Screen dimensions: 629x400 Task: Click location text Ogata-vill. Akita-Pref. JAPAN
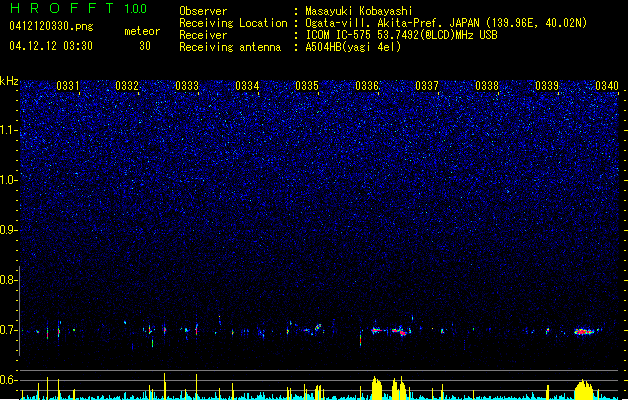[x=392, y=23]
